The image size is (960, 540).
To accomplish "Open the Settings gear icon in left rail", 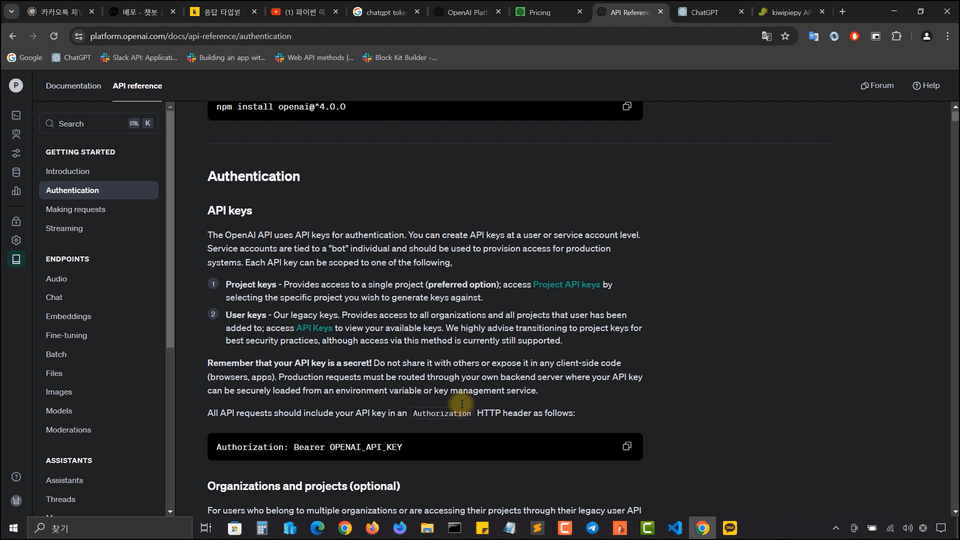I will coord(16,240).
